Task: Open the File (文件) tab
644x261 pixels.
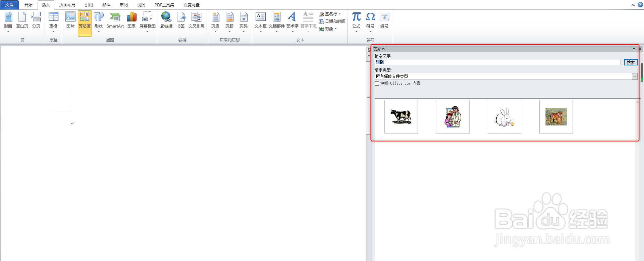Action: 9,5
